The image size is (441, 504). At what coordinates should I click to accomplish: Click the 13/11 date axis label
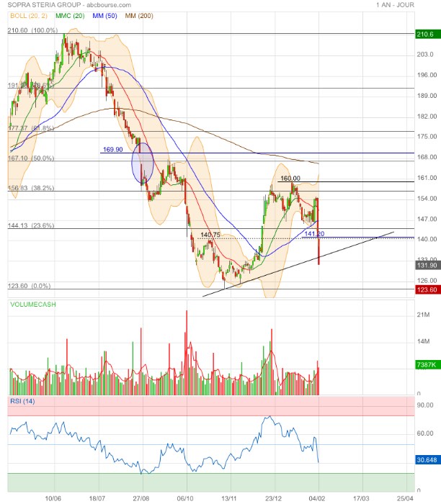coord(229,498)
